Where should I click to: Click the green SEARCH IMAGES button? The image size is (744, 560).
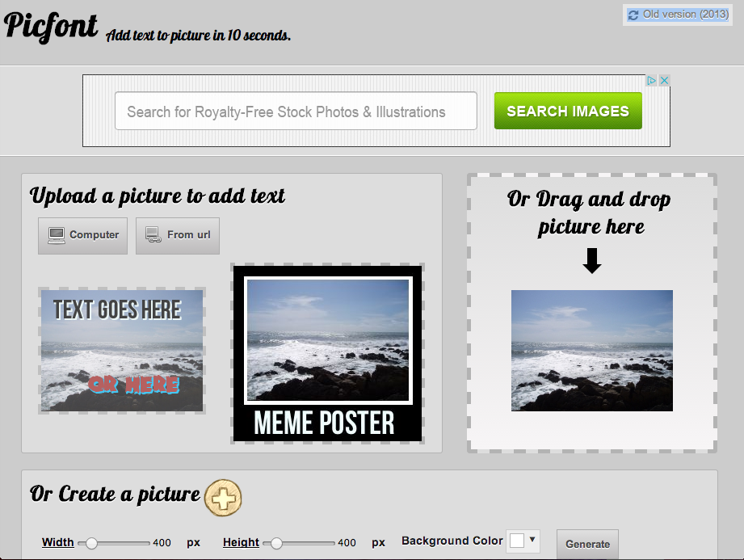click(568, 111)
